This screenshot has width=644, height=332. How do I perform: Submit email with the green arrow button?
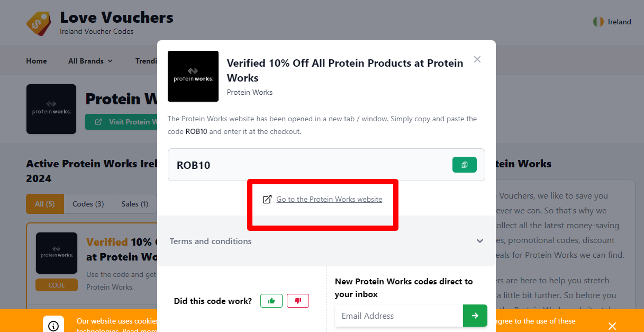(475, 316)
